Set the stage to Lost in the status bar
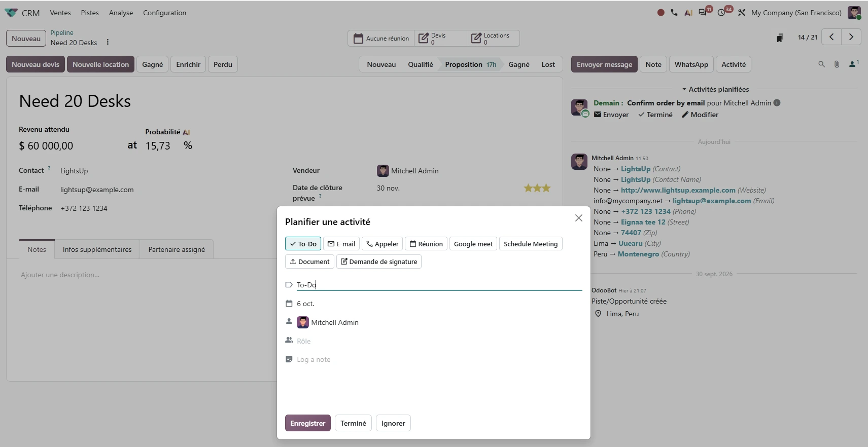This screenshot has height=447, width=868. tap(548, 64)
